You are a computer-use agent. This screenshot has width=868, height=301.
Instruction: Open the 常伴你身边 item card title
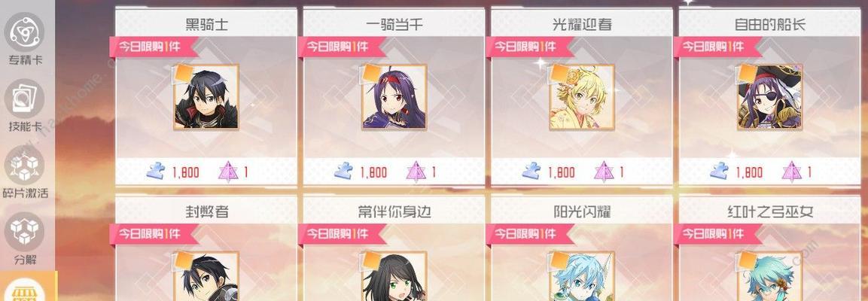(394, 211)
